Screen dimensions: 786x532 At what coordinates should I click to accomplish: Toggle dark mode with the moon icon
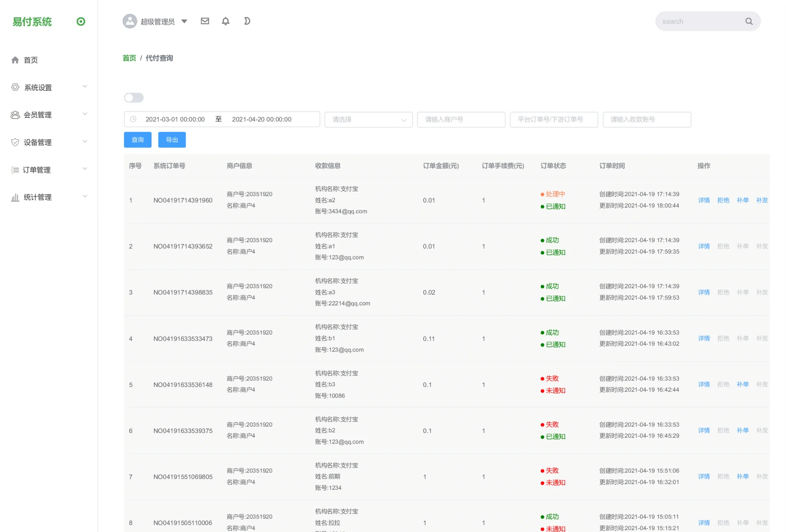247,21
